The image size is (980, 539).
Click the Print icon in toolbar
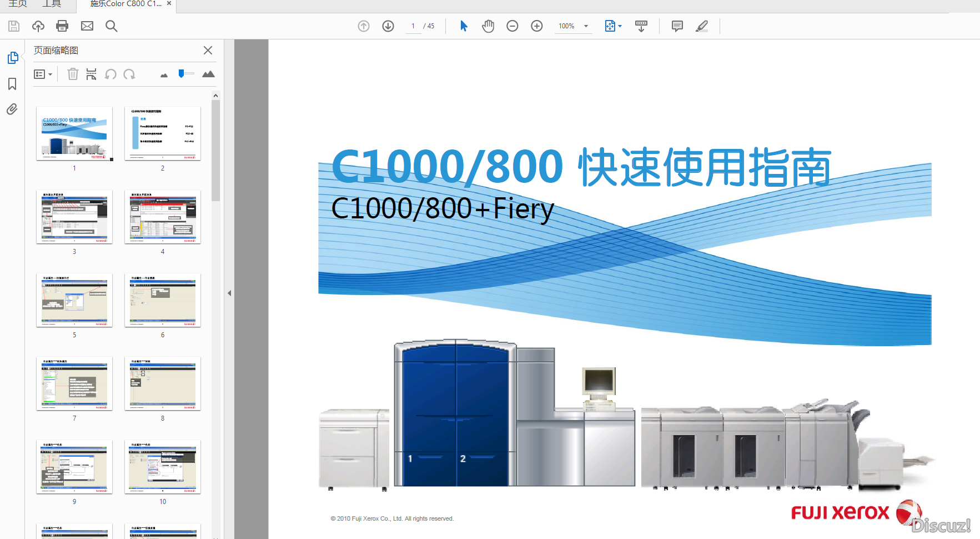(x=62, y=26)
